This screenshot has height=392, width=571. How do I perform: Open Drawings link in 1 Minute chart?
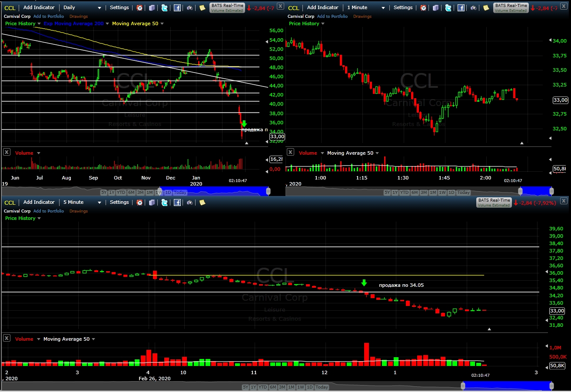point(362,17)
